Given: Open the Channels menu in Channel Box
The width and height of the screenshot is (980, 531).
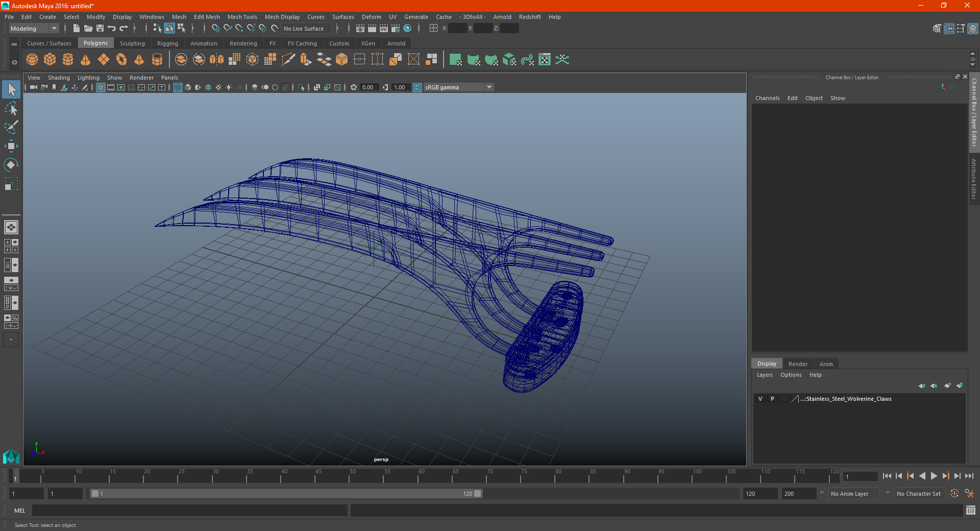Looking at the screenshot, I should [x=767, y=98].
